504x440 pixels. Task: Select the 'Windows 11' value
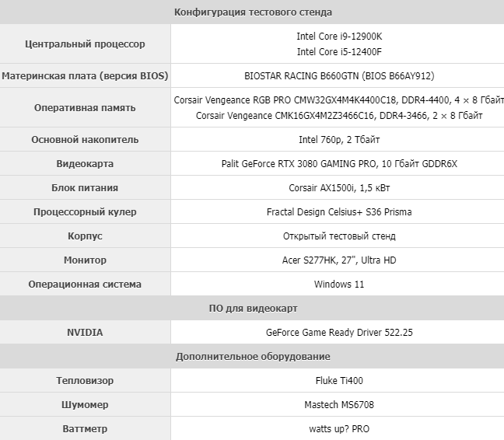coord(339,285)
